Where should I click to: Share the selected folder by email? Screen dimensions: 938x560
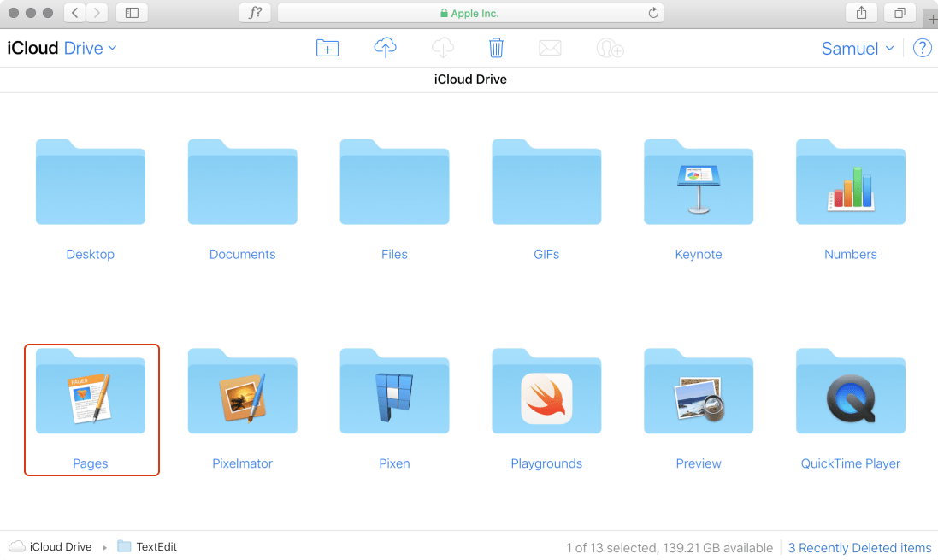pyautogui.click(x=550, y=48)
